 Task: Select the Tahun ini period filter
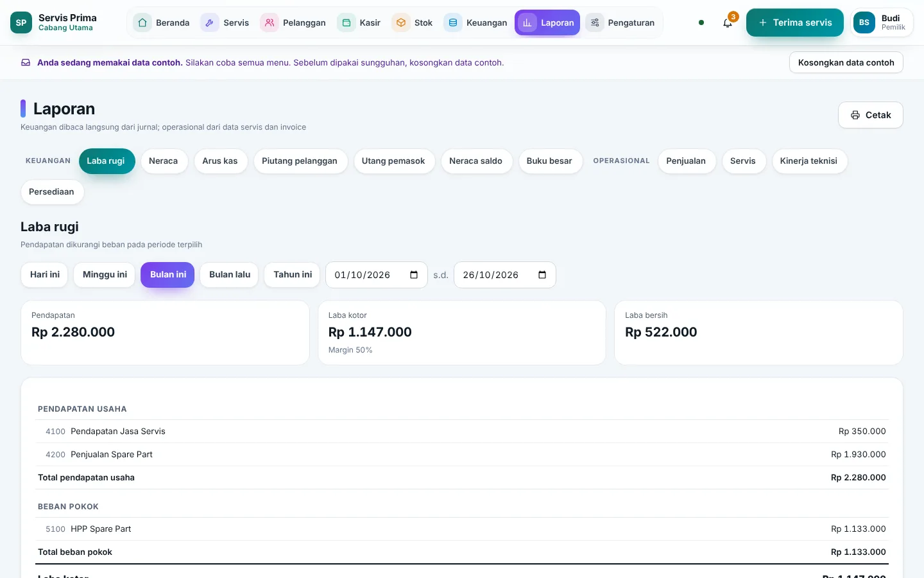293,275
